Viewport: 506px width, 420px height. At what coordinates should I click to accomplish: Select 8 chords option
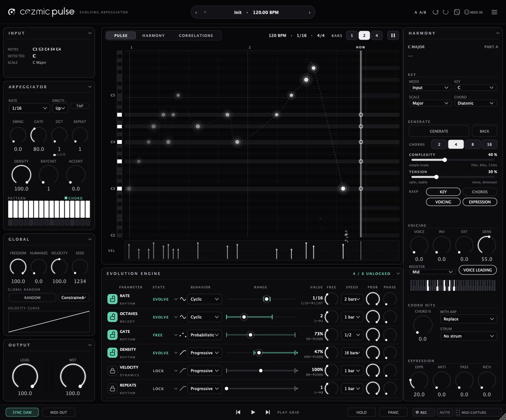(472, 144)
